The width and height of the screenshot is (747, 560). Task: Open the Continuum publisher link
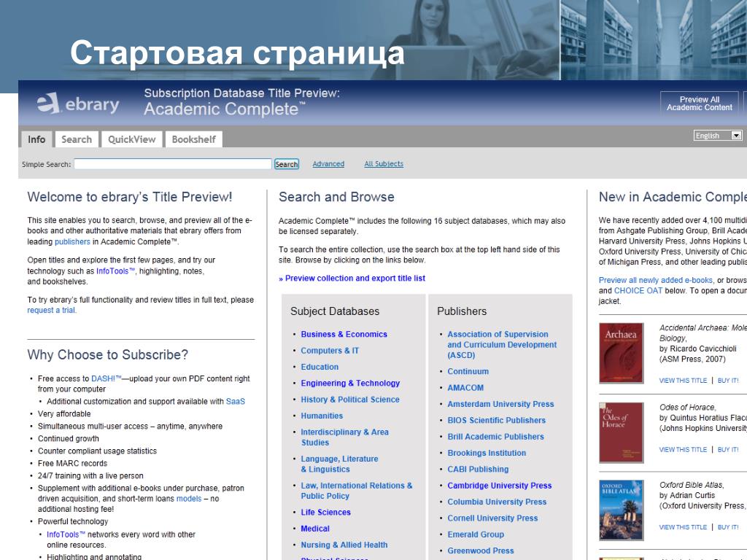point(468,371)
